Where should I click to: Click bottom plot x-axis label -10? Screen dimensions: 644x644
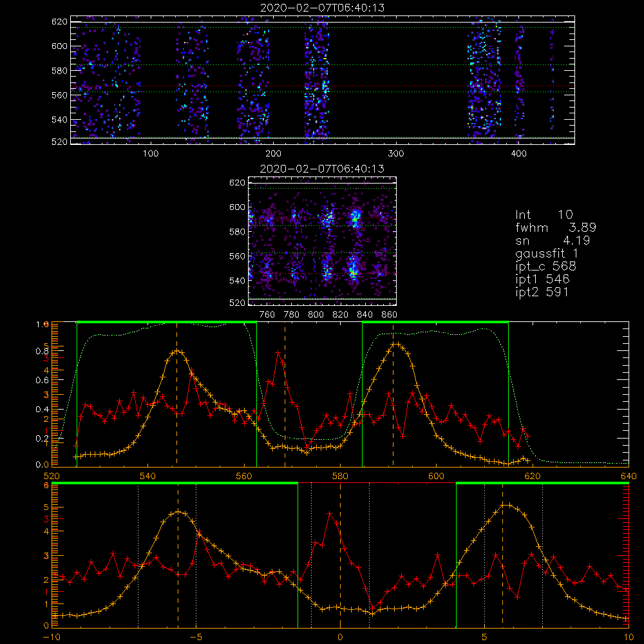point(52,637)
